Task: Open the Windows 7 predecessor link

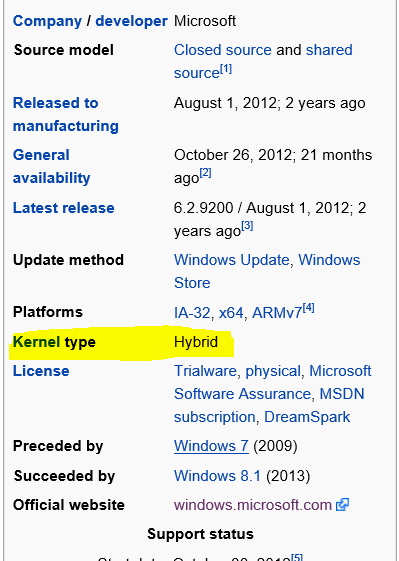Action: tap(211, 446)
